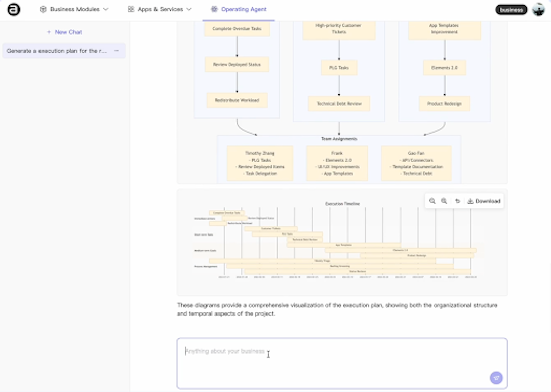Click the Technical Debt Review node
The image size is (551, 392).
(339, 104)
